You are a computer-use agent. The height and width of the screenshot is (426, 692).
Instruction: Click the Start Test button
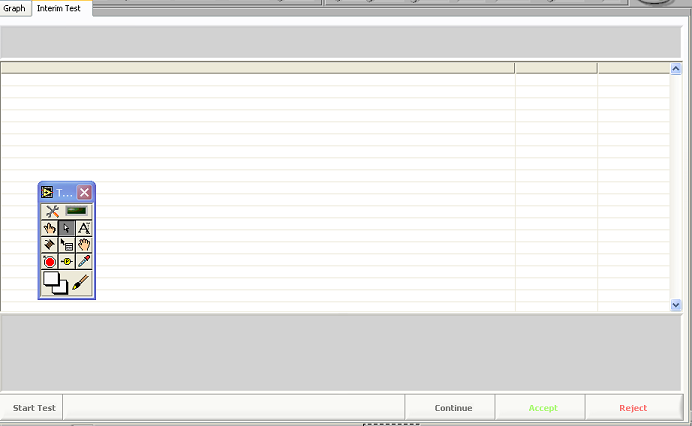(x=31, y=408)
